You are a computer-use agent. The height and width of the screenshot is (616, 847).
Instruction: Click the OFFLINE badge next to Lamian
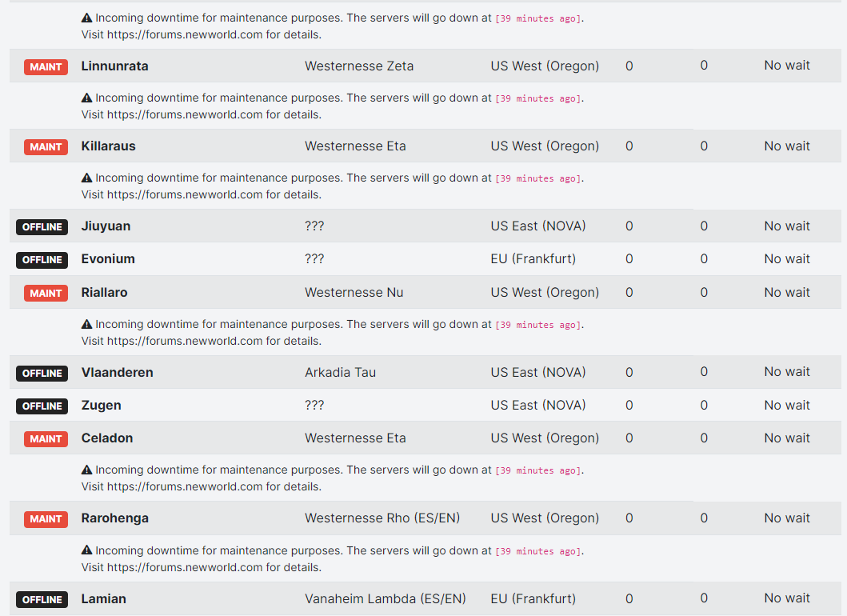42,600
